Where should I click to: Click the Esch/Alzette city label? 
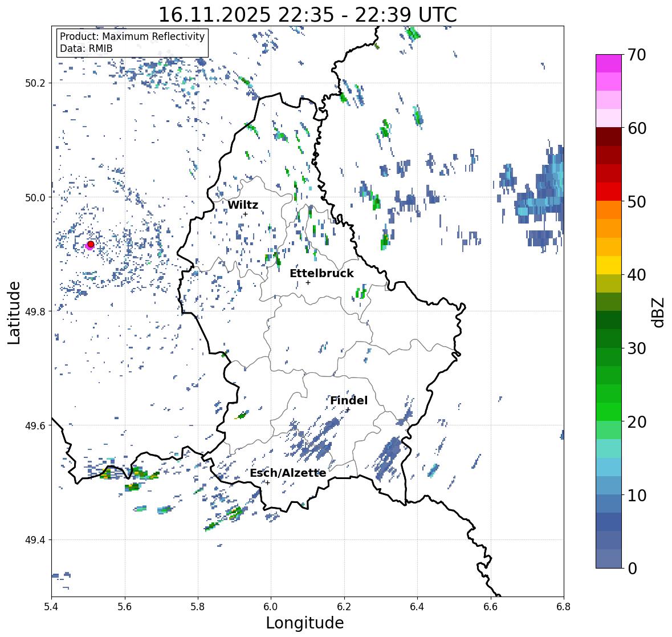[288, 473]
